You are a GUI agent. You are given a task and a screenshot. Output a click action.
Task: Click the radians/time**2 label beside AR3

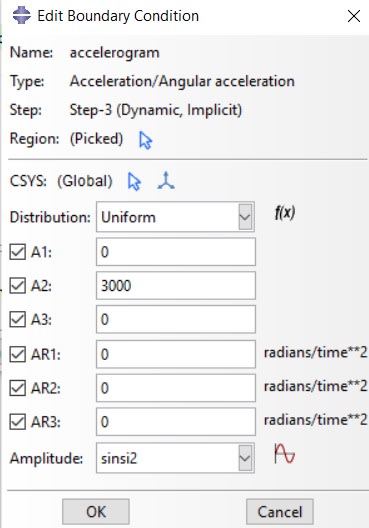315,420
